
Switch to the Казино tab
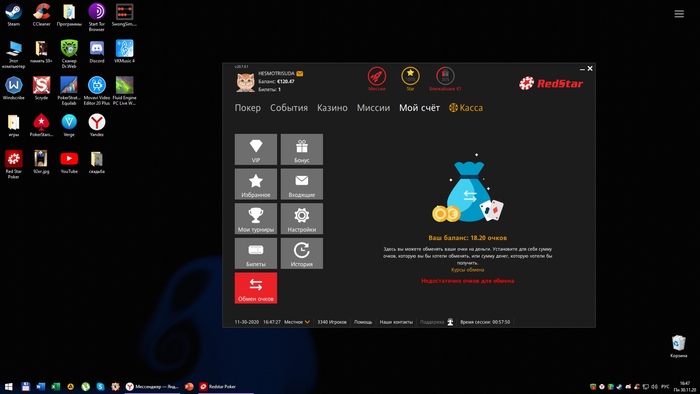click(332, 108)
